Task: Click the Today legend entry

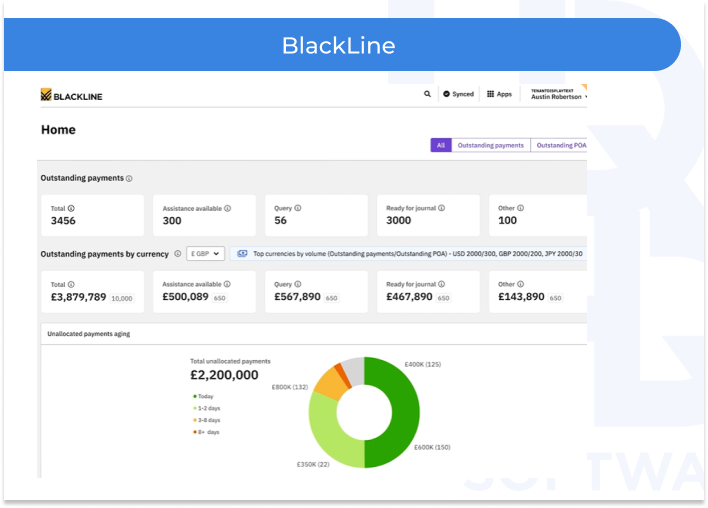Action: point(203,396)
